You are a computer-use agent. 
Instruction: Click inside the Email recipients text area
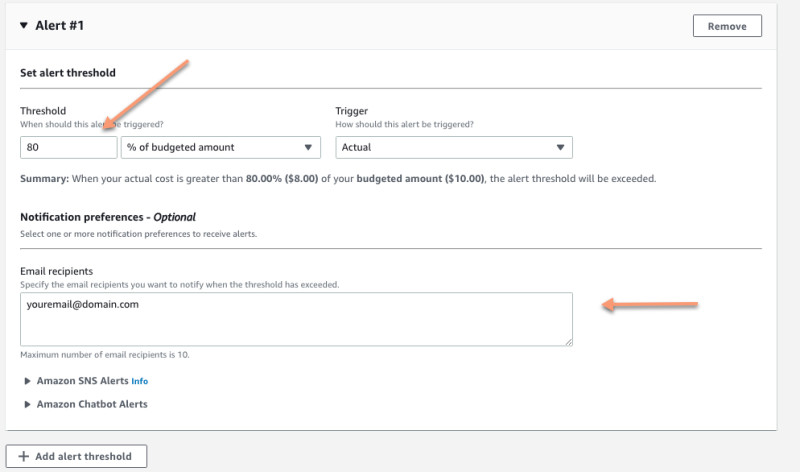pyautogui.click(x=296, y=325)
